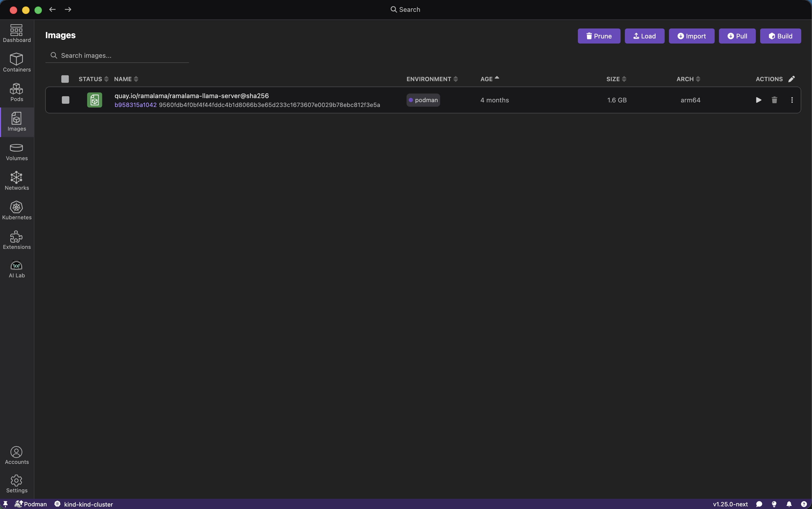Open the feedback chat bubble icon
The height and width of the screenshot is (509, 812).
click(759, 504)
